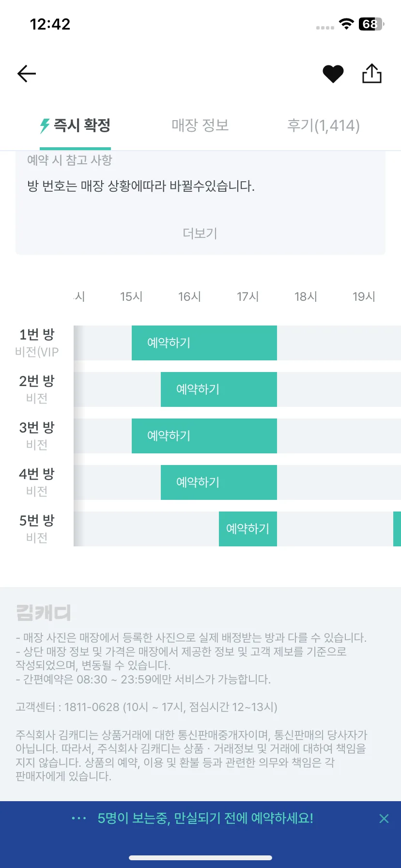
Task: Dismiss the blue banner with X icon
Action: tap(384, 819)
